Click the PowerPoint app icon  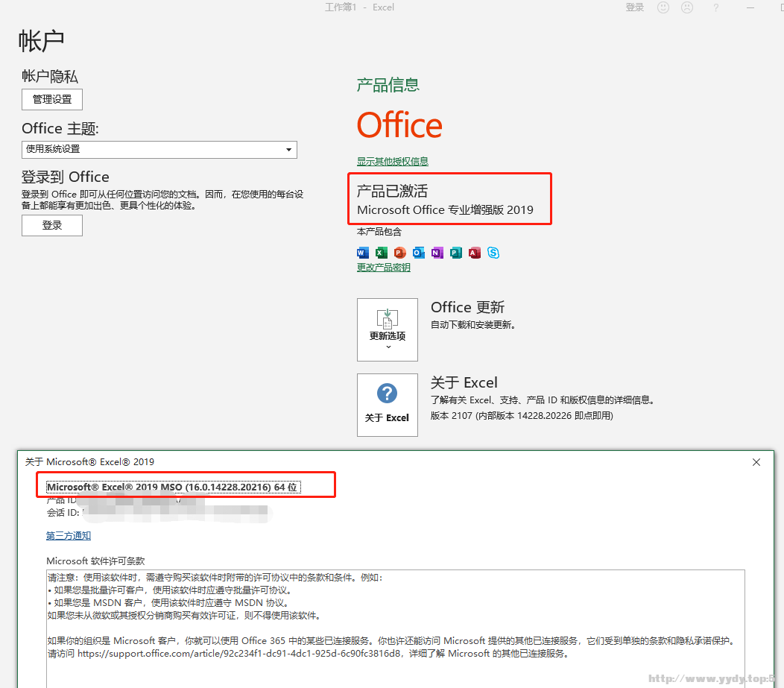click(400, 253)
